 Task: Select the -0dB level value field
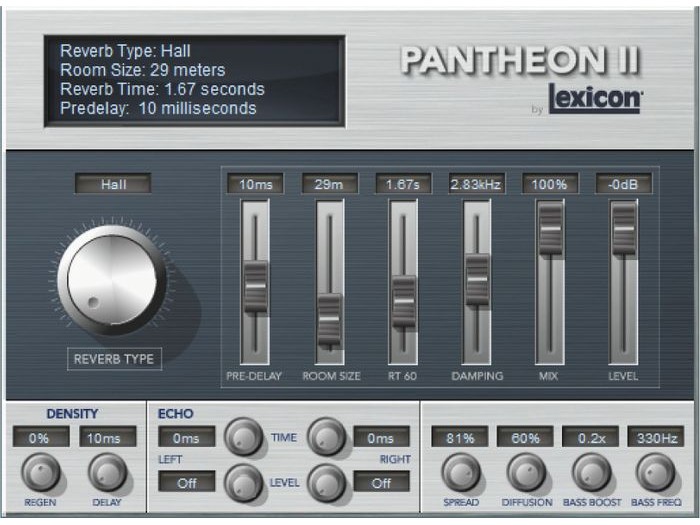(x=623, y=184)
